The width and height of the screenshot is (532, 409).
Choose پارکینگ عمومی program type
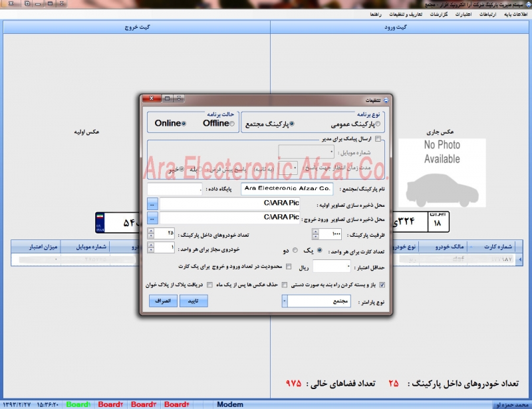378,124
